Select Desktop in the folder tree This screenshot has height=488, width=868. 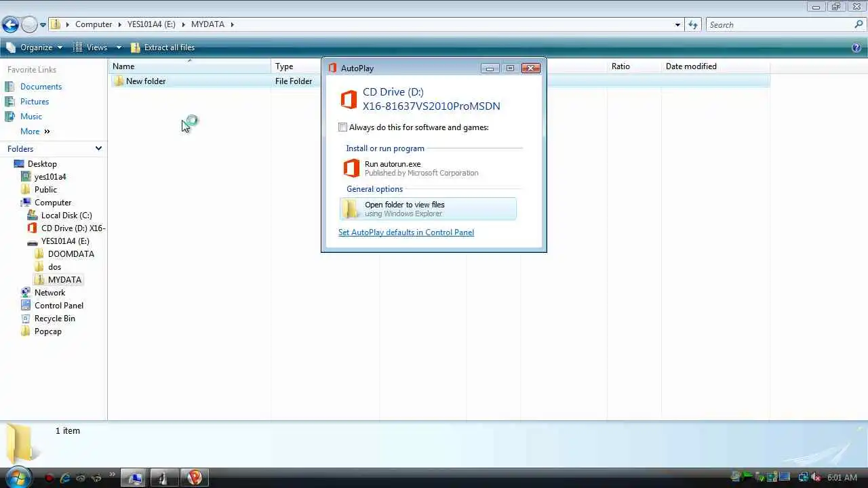click(x=42, y=164)
